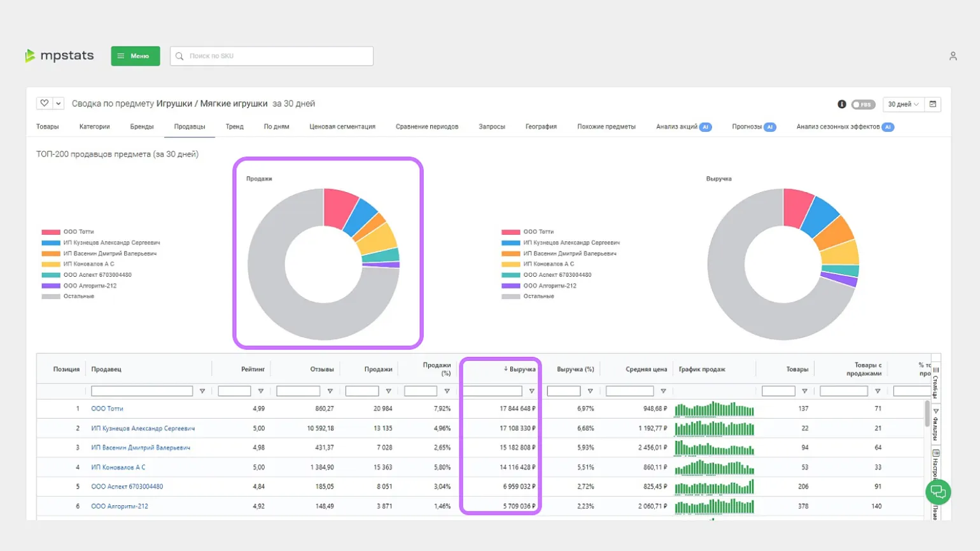The width and height of the screenshot is (980, 551).
Task: Click the filter funnel for Продавец column
Action: 202,391
